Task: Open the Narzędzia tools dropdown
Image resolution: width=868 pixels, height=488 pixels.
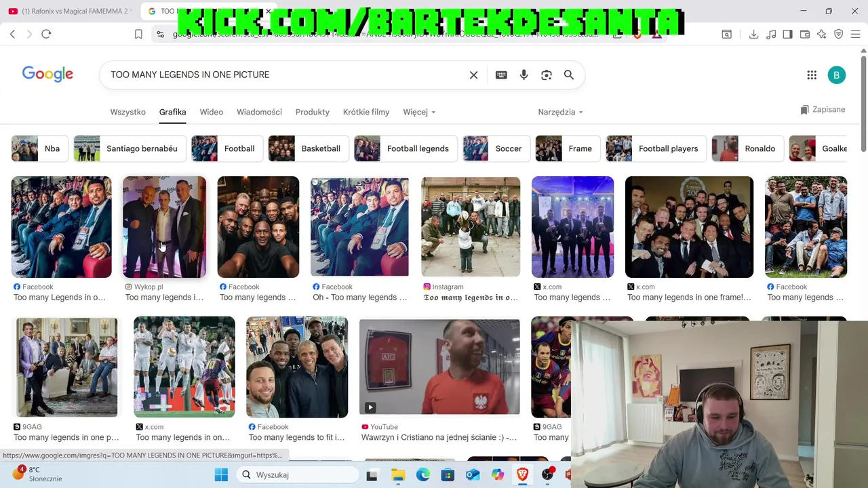Action: click(x=560, y=112)
